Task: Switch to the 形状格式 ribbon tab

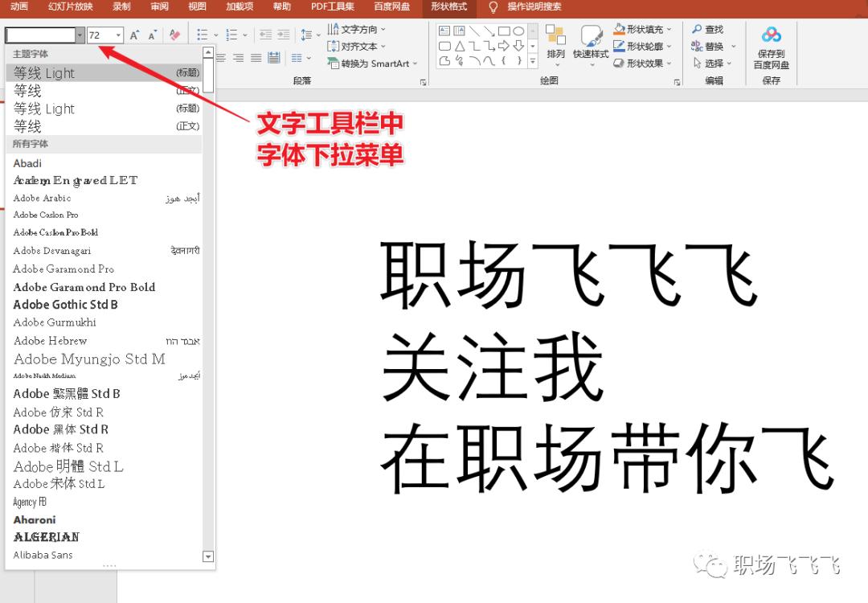Action: coord(448,8)
